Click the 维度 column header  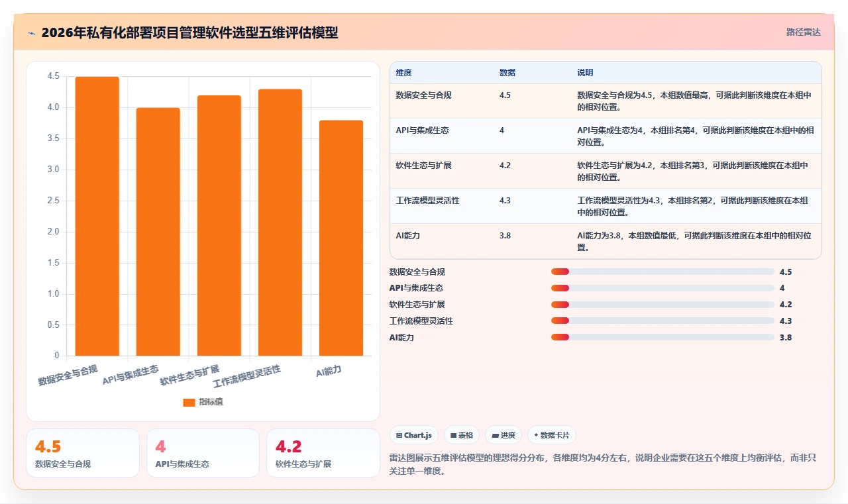(403, 73)
